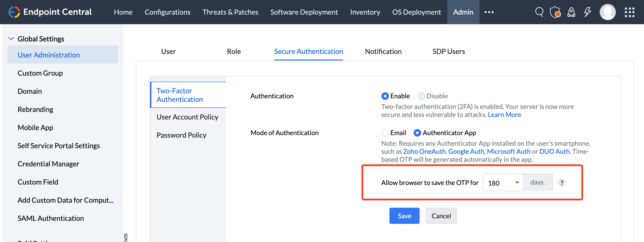
Task: Open the Zoho OneAuth link
Action: pyautogui.click(x=424, y=152)
